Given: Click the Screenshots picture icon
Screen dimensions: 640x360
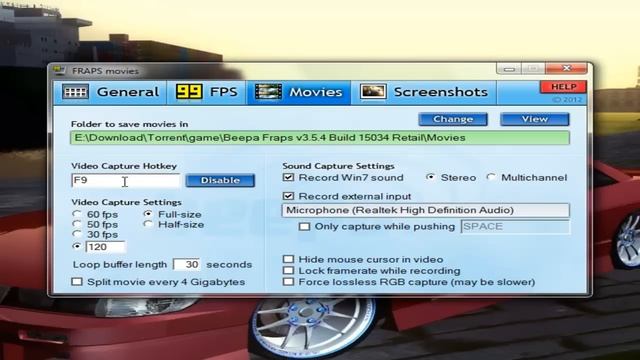Looking at the screenshot, I should (373, 92).
